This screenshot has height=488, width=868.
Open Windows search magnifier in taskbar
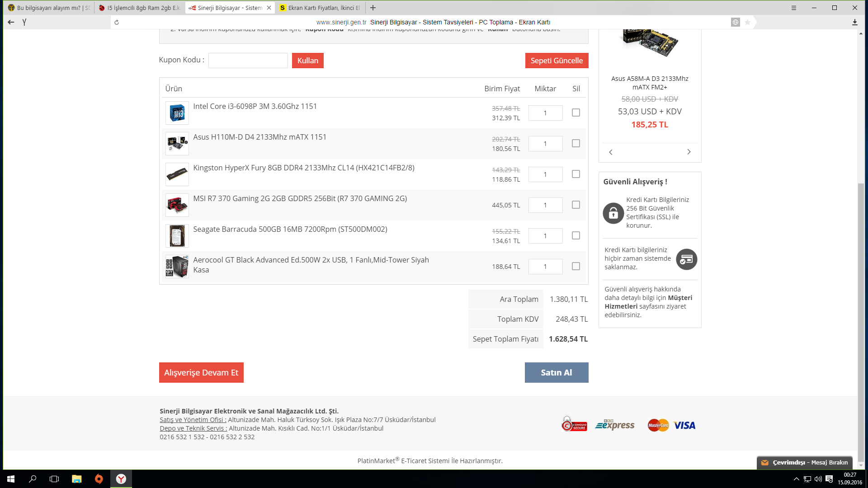[33, 479]
